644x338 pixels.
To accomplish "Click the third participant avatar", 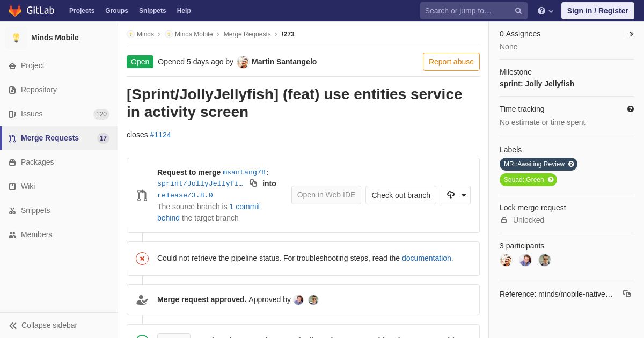I will (x=545, y=260).
